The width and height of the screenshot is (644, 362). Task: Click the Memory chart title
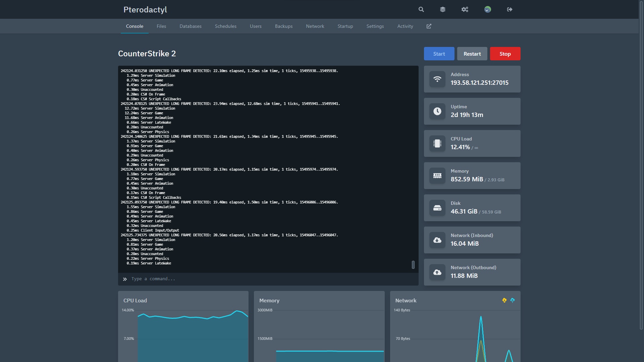(269, 301)
